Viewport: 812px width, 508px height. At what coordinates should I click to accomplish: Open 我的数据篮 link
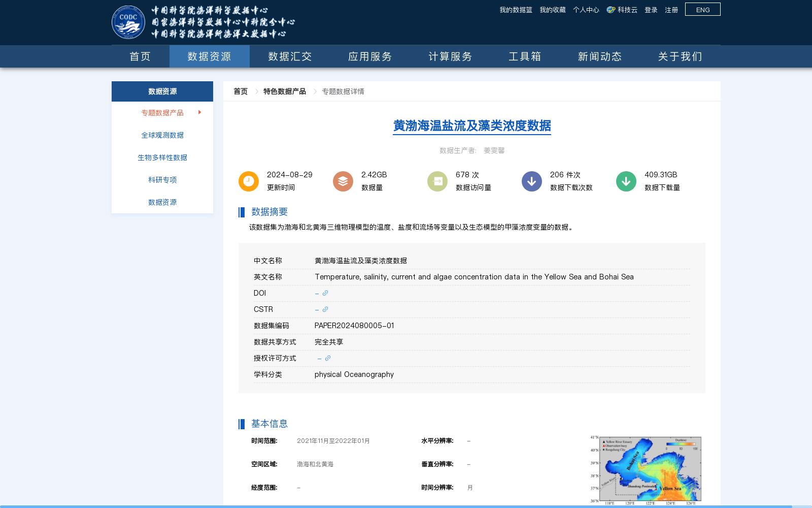[516, 10]
